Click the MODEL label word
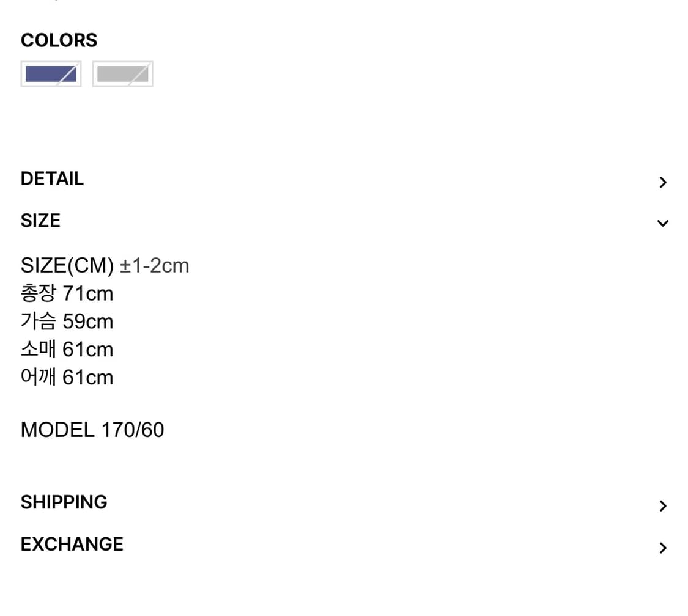The width and height of the screenshot is (688, 616). pos(57,430)
